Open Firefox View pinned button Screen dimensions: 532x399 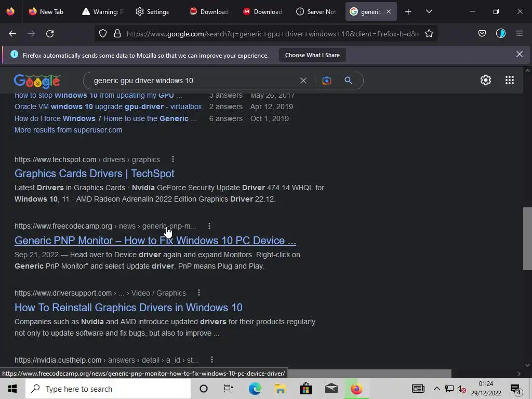[10, 11]
